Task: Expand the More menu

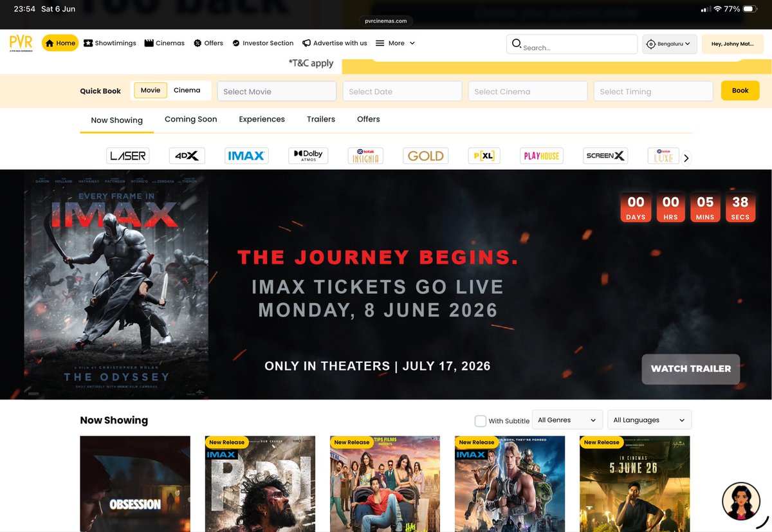Action: click(x=396, y=43)
